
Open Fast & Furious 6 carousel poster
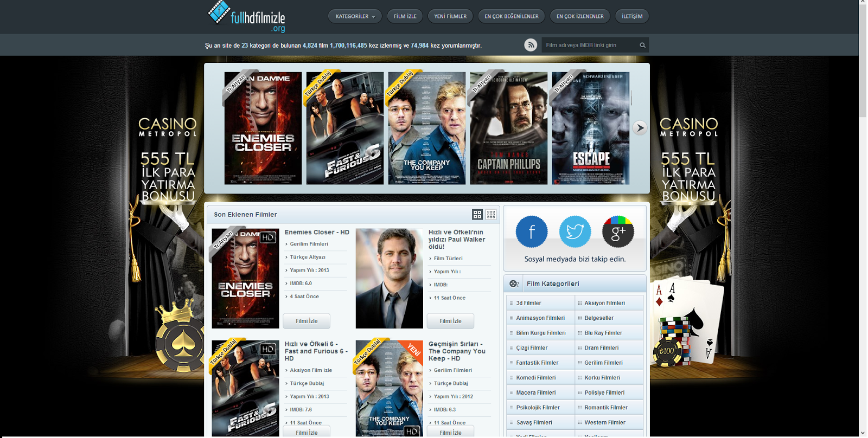345,128
